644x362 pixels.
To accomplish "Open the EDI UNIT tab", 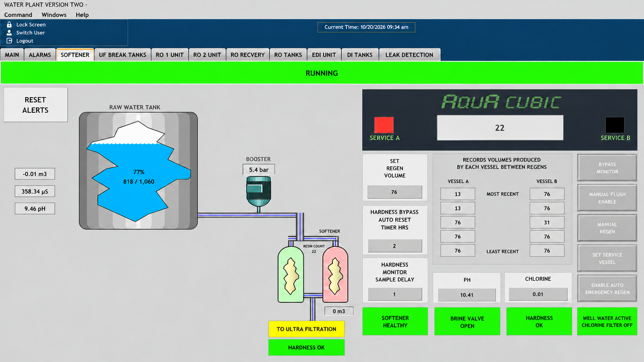I will tap(324, 55).
